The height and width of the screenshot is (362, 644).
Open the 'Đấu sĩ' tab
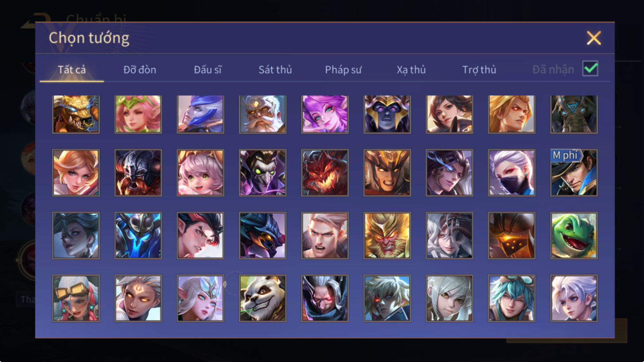tap(208, 70)
